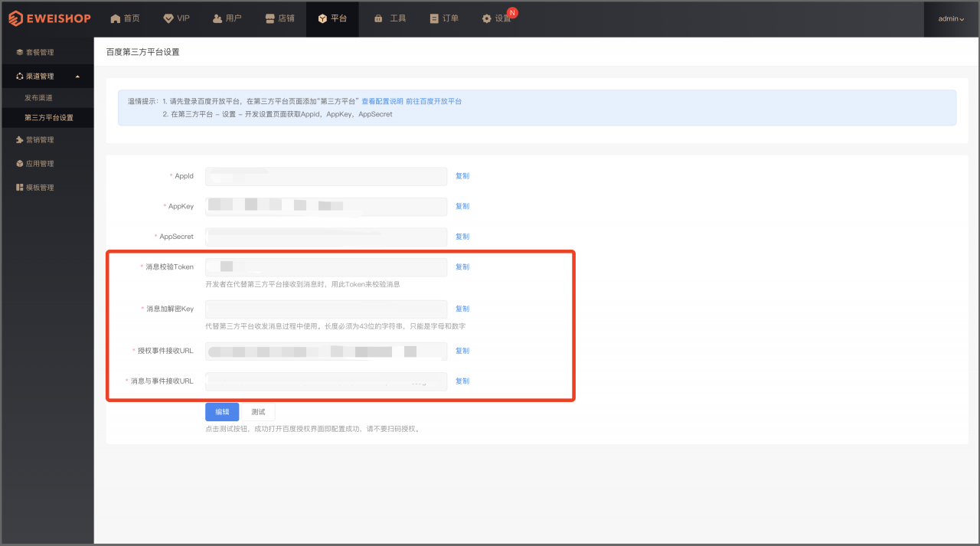
Task: Open 营销管理 in the sidebar
Action: pos(47,140)
